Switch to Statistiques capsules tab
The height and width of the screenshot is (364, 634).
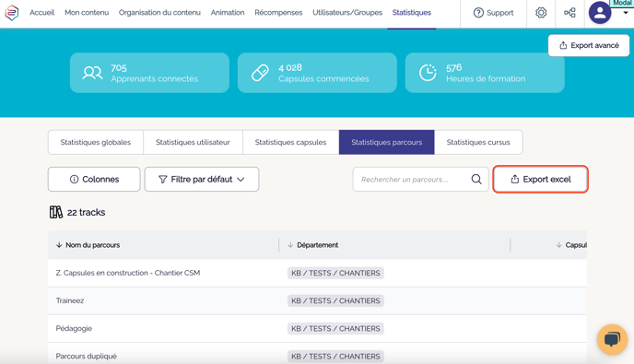coord(290,142)
